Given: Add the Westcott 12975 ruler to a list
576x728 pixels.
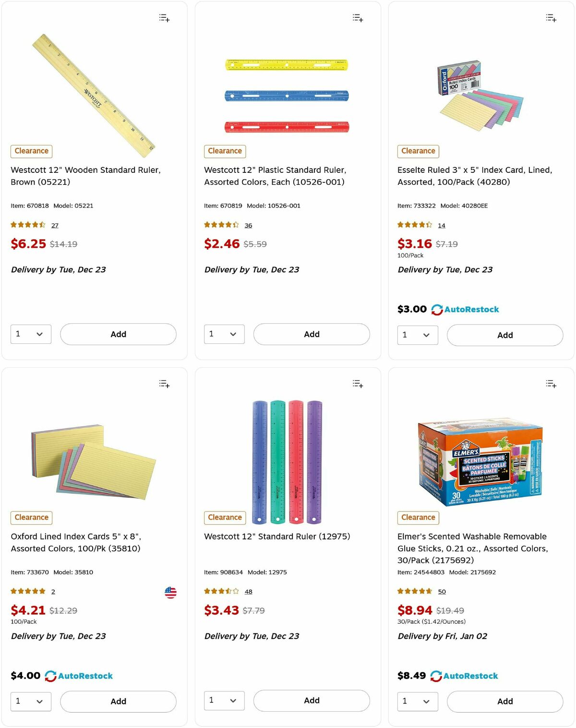Looking at the screenshot, I should (358, 384).
